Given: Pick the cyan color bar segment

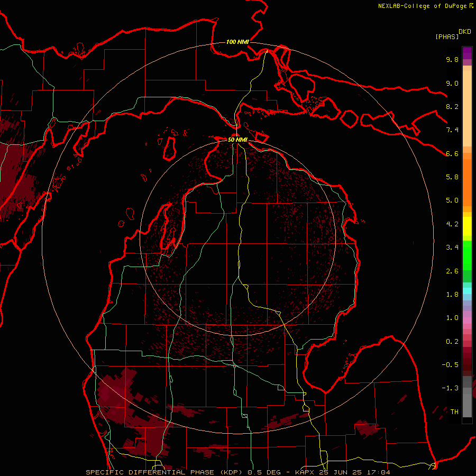Looking at the screenshot, I should click(467, 291).
